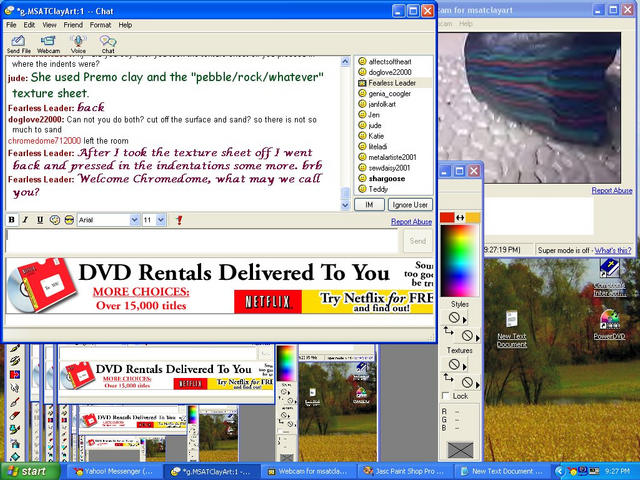The image size is (640, 480).
Task: Click the Chat toolbar icon
Action: [x=108, y=44]
